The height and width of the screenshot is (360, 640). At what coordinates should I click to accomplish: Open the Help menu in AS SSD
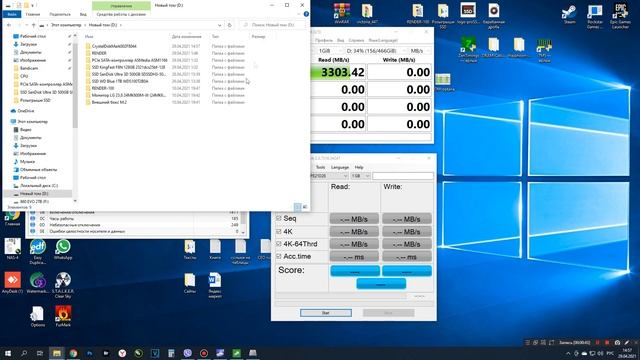point(359,167)
